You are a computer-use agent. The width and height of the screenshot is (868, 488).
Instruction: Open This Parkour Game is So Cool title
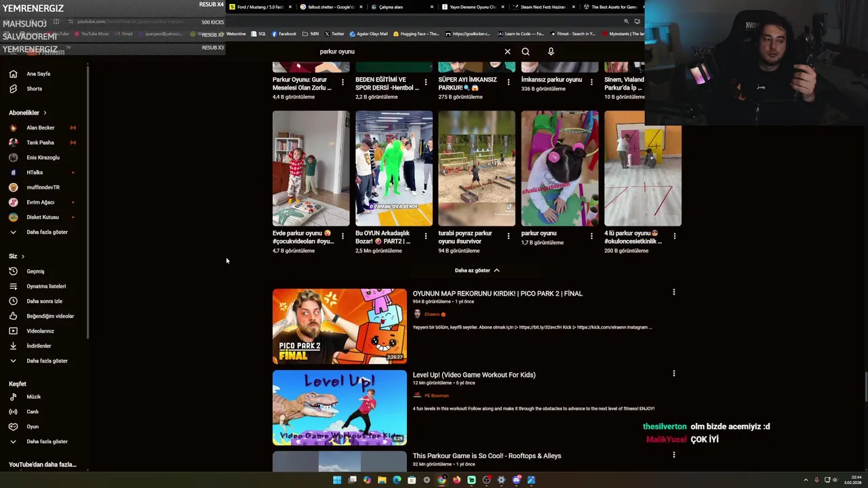[x=487, y=456]
